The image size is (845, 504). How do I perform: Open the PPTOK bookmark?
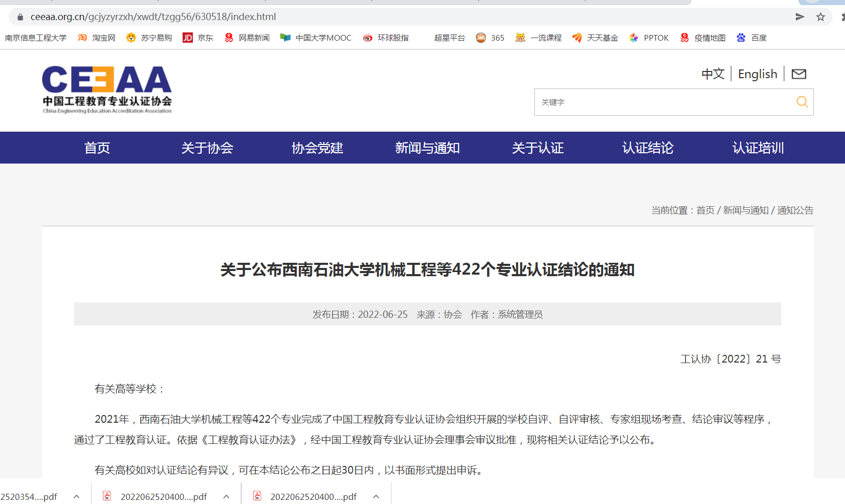tap(649, 38)
